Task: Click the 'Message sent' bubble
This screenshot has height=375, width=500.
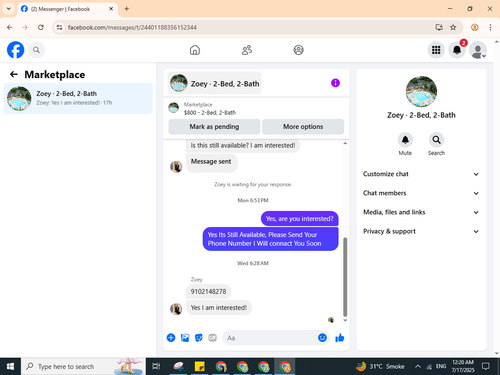Action: (211, 162)
